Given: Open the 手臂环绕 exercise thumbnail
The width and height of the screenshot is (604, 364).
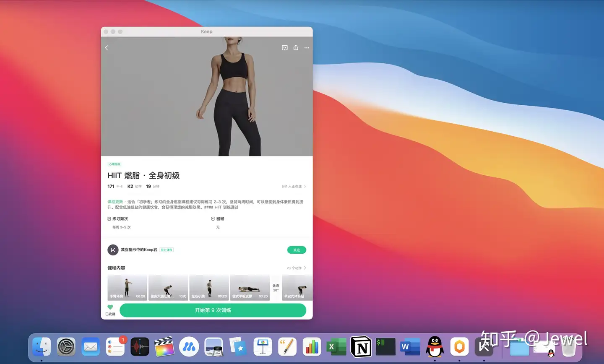Looking at the screenshot, I should 127,287.
